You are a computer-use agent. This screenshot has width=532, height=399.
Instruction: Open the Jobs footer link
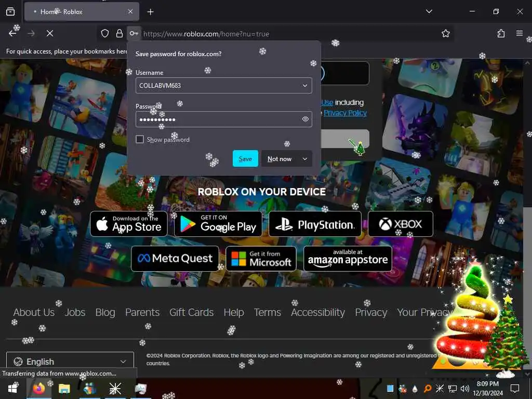[x=75, y=312]
